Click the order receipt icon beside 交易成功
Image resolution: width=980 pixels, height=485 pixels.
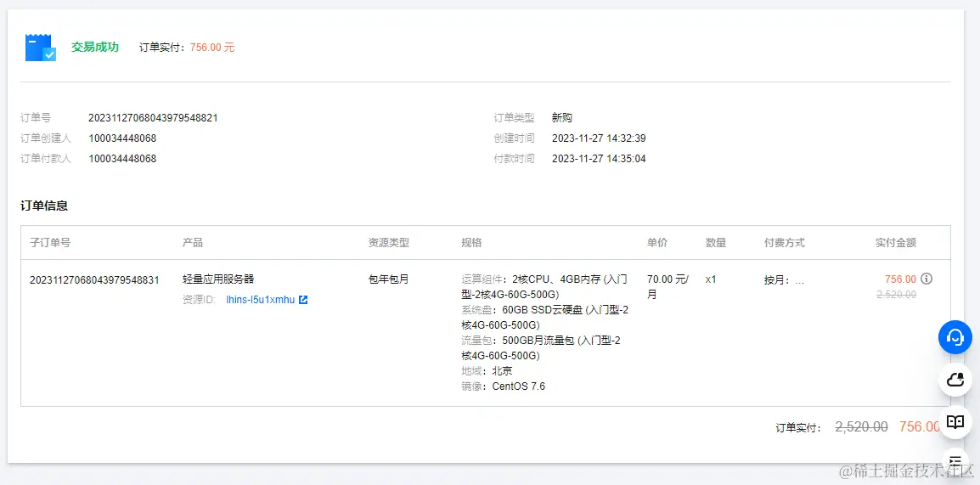[x=41, y=48]
